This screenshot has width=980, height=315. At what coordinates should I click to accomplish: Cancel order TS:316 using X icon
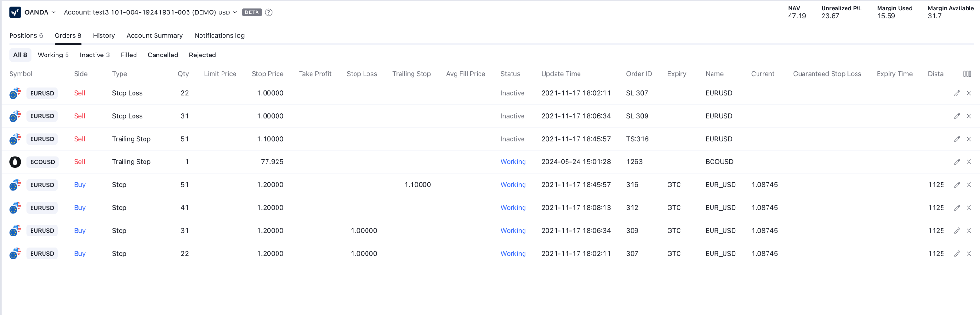(969, 139)
